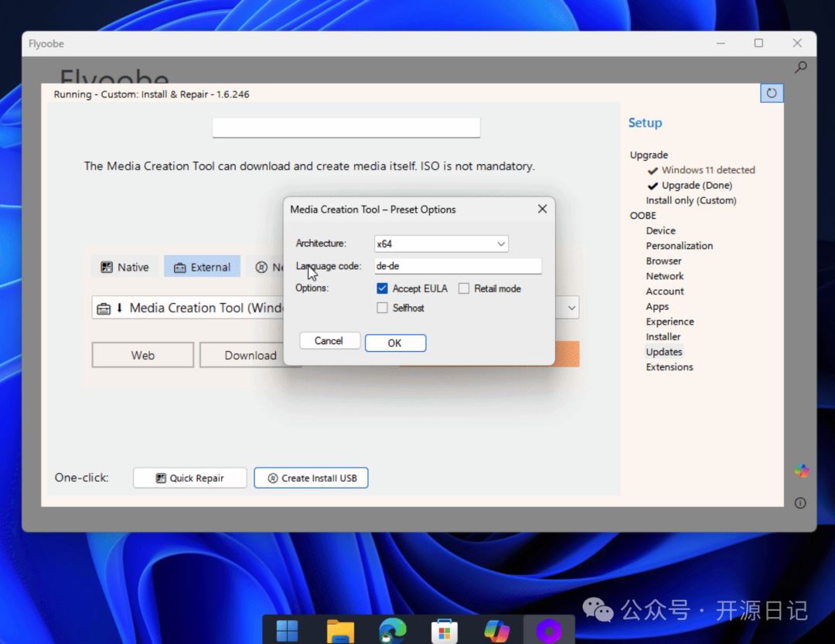Click the refresh icon button
This screenshot has width=835, height=644.
pos(771,93)
